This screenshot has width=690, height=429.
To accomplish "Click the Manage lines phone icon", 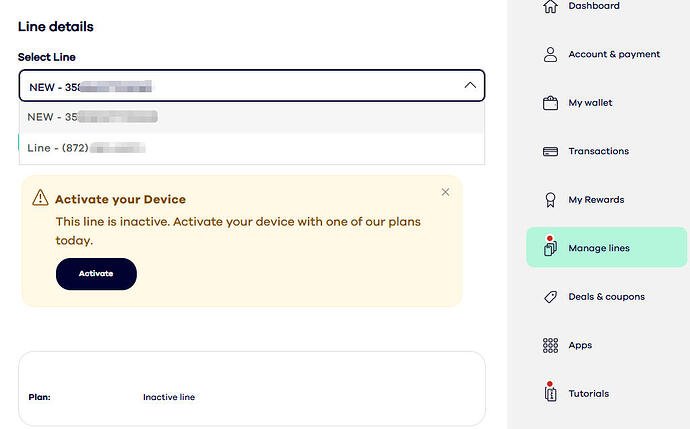I will tap(549, 247).
